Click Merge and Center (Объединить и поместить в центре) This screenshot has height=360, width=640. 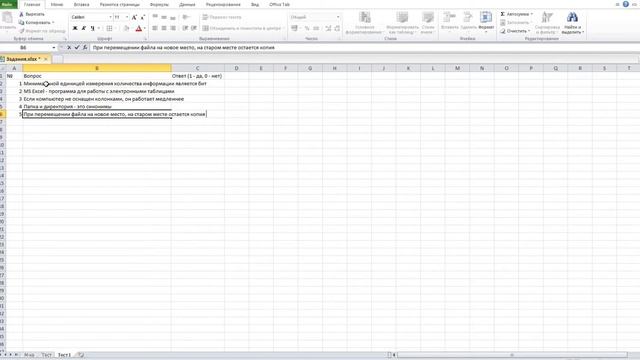(242, 28)
